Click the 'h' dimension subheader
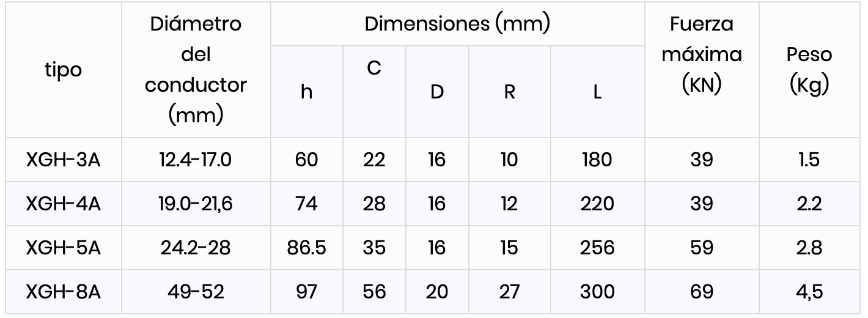This screenshot has height=318, width=868. (x=307, y=92)
